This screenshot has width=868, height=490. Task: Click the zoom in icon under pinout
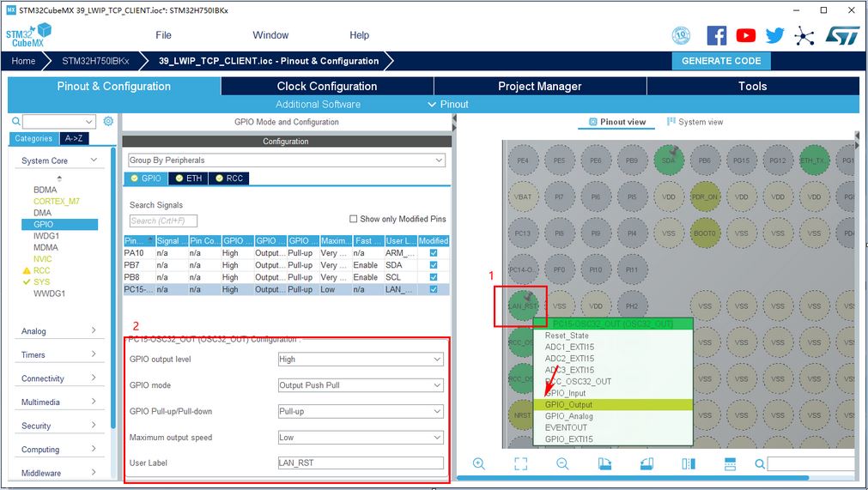pos(479,464)
